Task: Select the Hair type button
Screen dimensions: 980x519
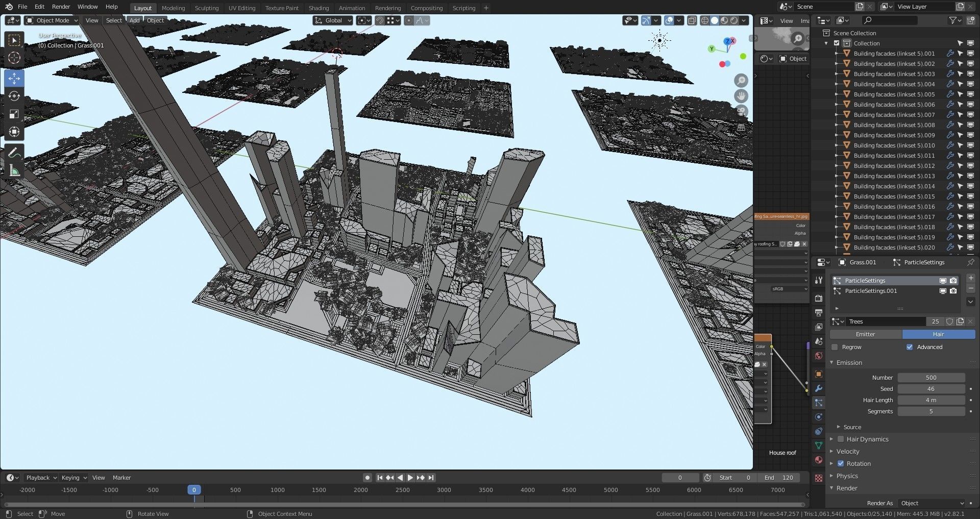Action: point(939,334)
